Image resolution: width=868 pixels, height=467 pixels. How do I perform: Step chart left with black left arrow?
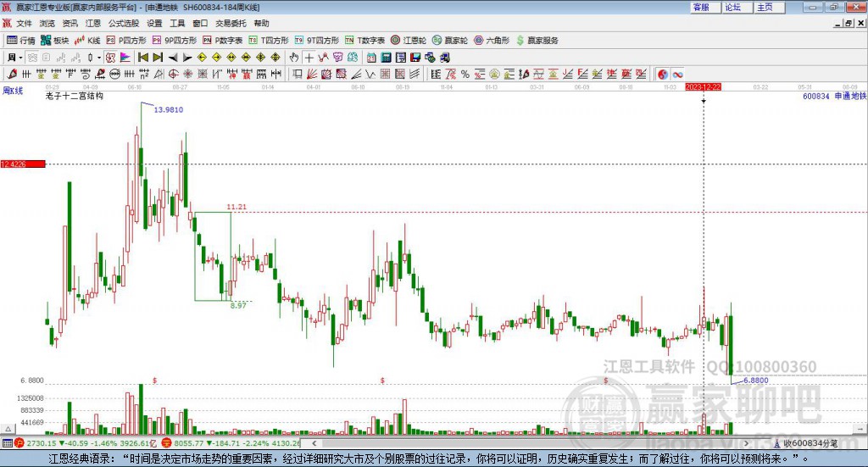(173, 58)
